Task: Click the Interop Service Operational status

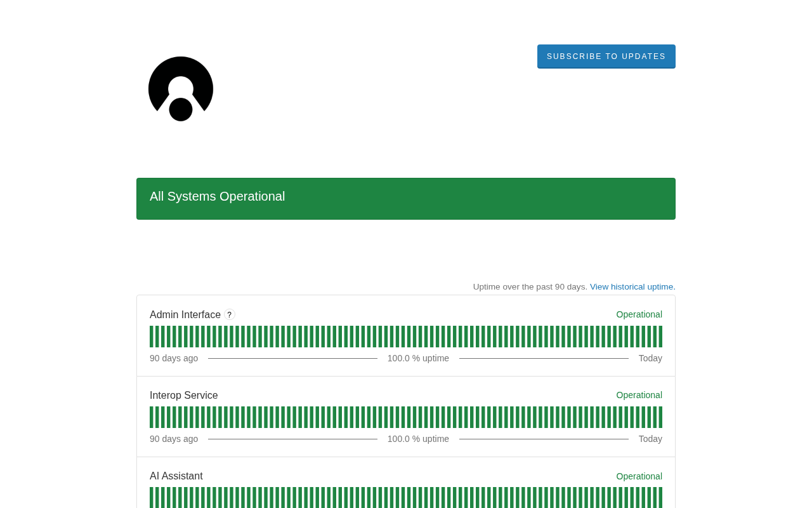Action: 639,395
